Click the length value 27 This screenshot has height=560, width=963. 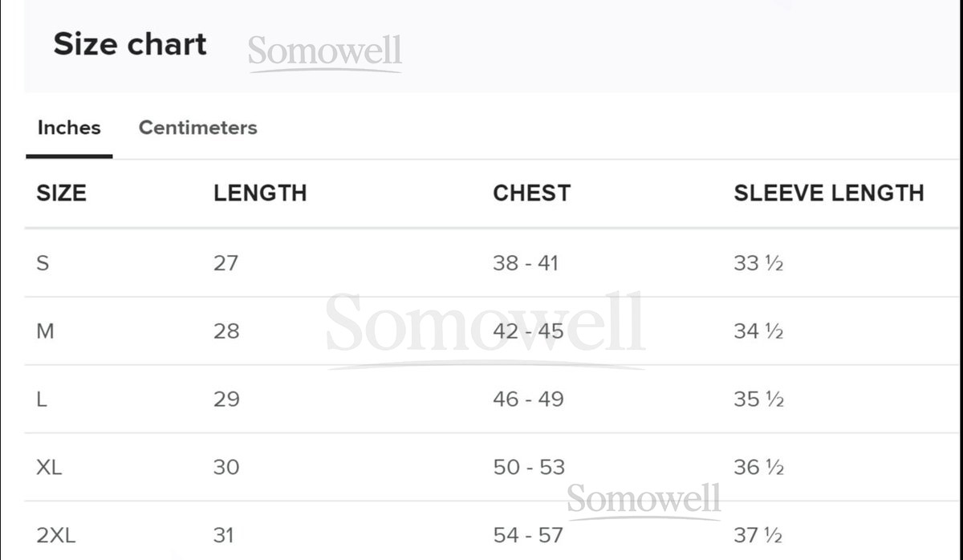[x=226, y=263]
